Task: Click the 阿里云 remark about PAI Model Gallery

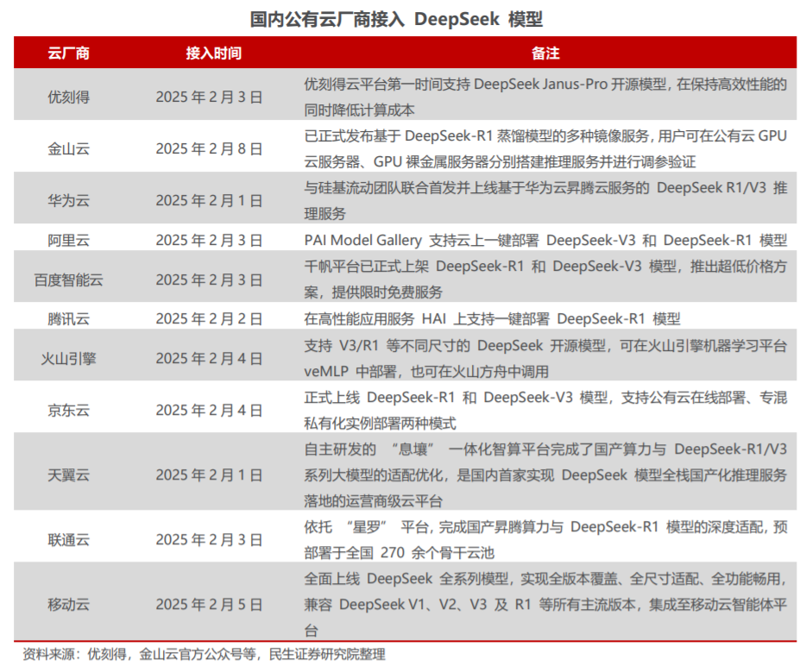Action: 545,241
